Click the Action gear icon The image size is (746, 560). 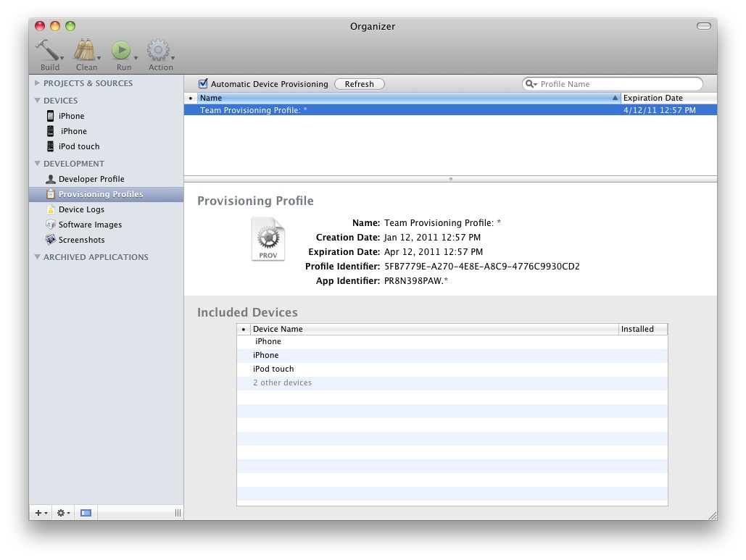pyautogui.click(x=158, y=50)
